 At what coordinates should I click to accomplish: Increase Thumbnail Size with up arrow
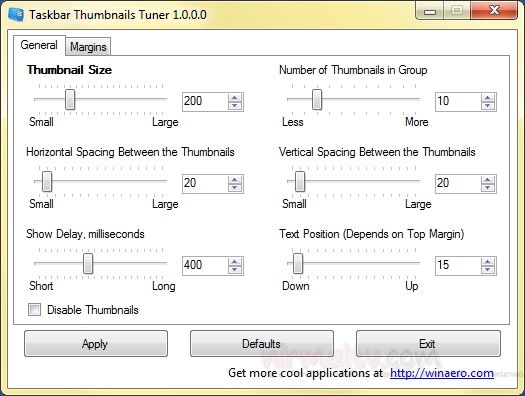pyautogui.click(x=234, y=98)
